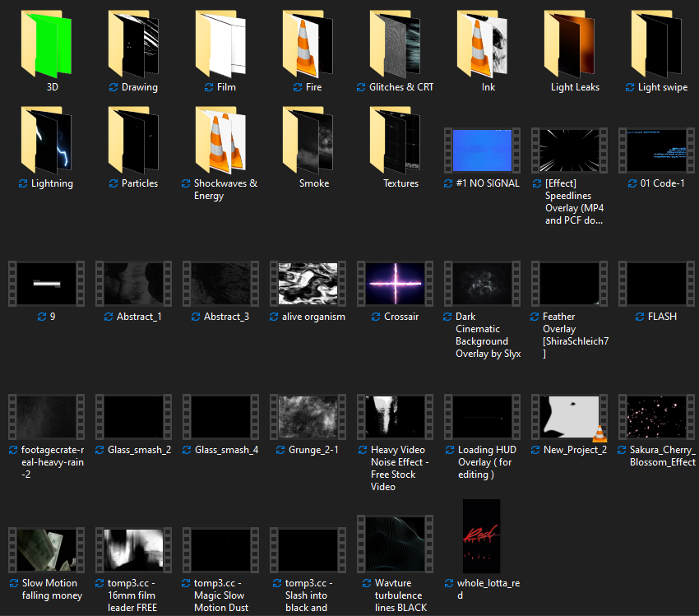Select the Magic Slow Motion Dust video
The height and width of the screenshot is (616, 699).
[220, 550]
